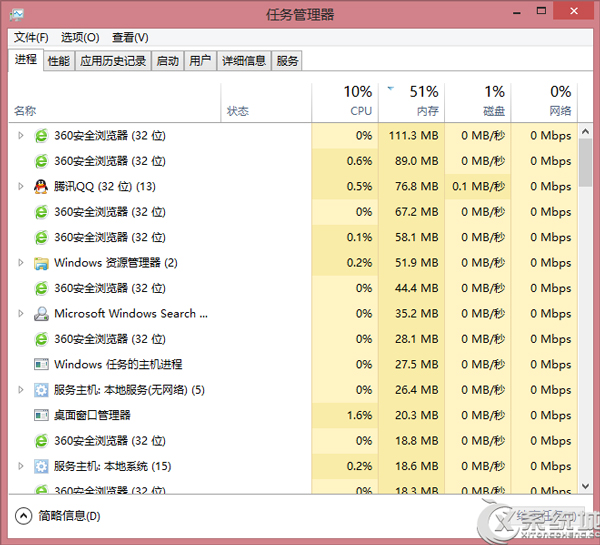Viewport: 600px width, 545px height.
Task: Sort by the 网络 column header
Action: pos(544,103)
